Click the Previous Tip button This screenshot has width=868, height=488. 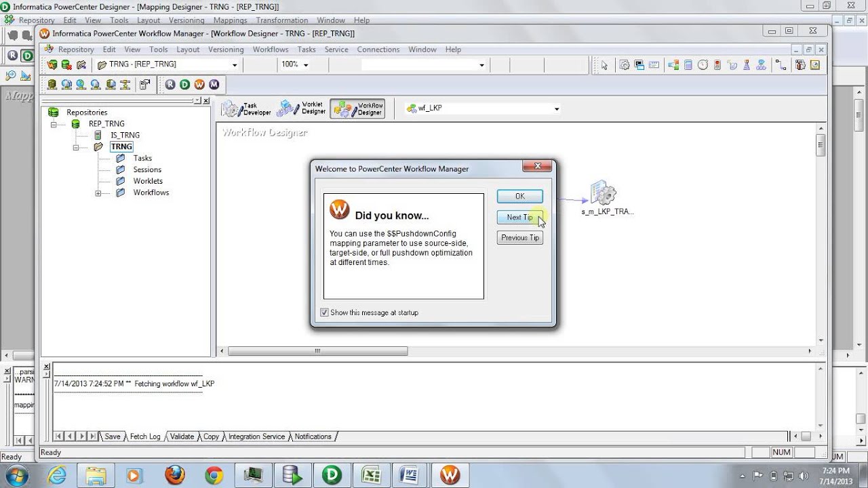click(x=519, y=237)
